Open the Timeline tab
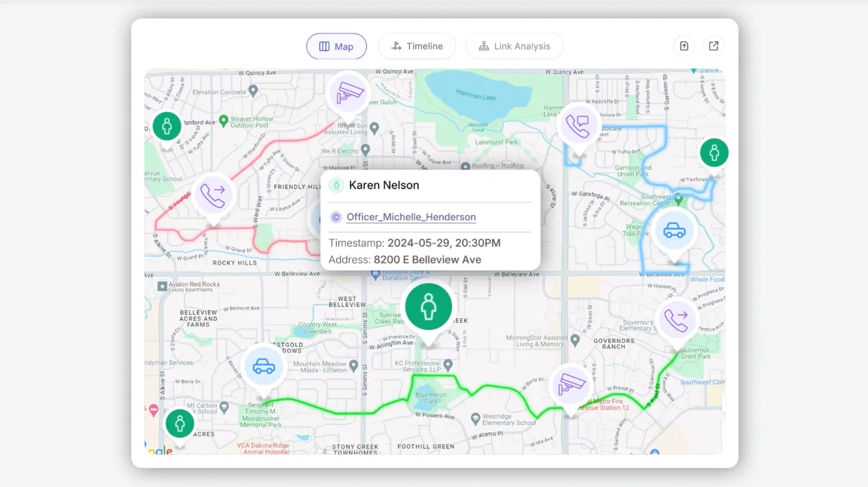The width and height of the screenshot is (868, 487). pyautogui.click(x=417, y=46)
